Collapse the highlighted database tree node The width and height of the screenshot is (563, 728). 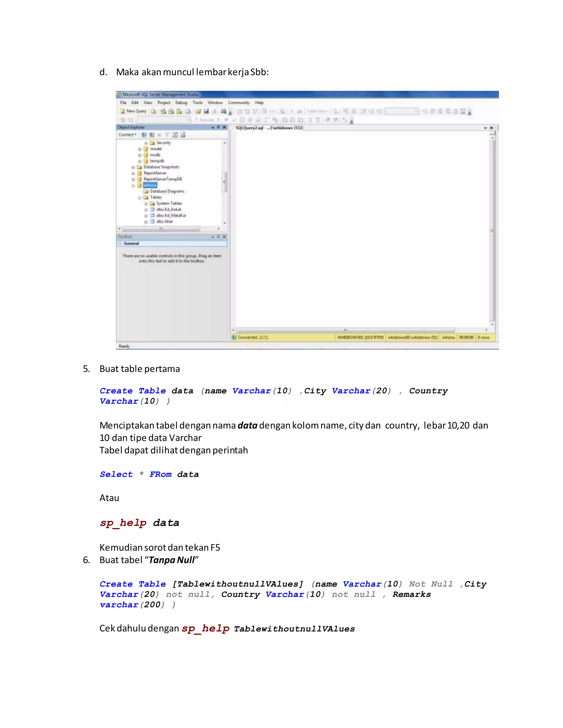pyautogui.click(x=133, y=185)
